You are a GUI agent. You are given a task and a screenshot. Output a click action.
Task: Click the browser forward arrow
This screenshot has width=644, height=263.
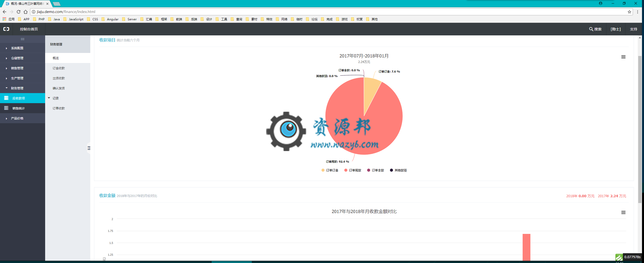click(12, 12)
